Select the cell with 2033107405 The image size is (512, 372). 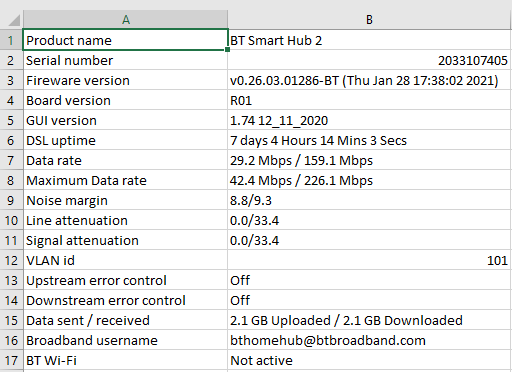tap(370, 60)
